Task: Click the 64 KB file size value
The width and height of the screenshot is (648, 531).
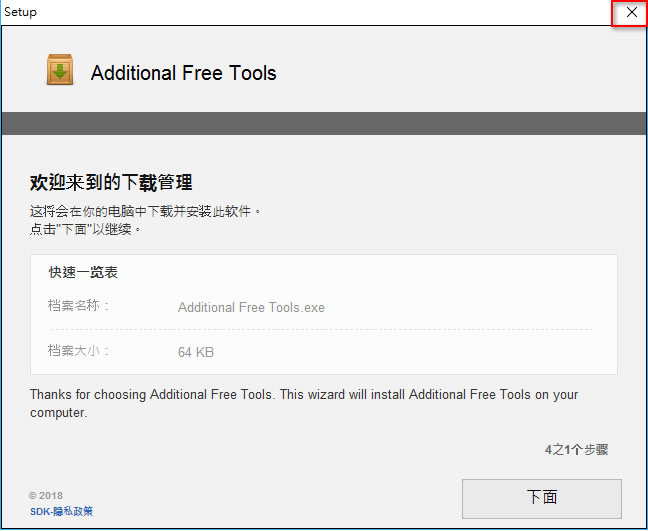Action: pyautogui.click(x=196, y=352)
